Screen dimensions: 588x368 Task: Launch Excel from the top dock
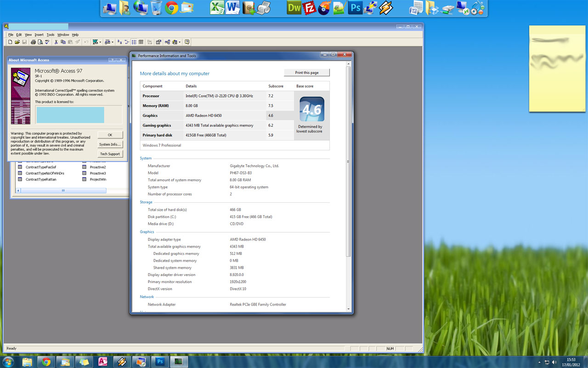tap(217, 7)
